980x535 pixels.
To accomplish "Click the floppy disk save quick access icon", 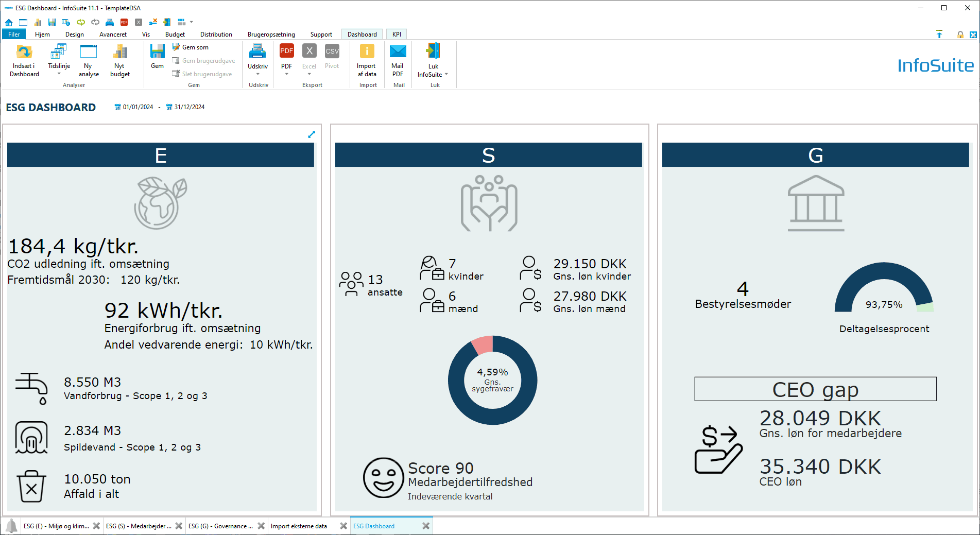I will coord(52,22).
